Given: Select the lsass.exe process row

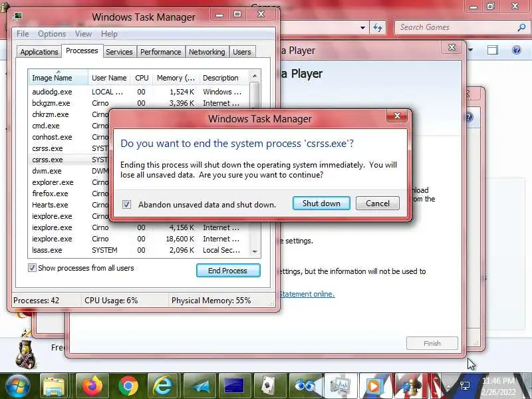Looking at the screenshot, I should 139,250.
